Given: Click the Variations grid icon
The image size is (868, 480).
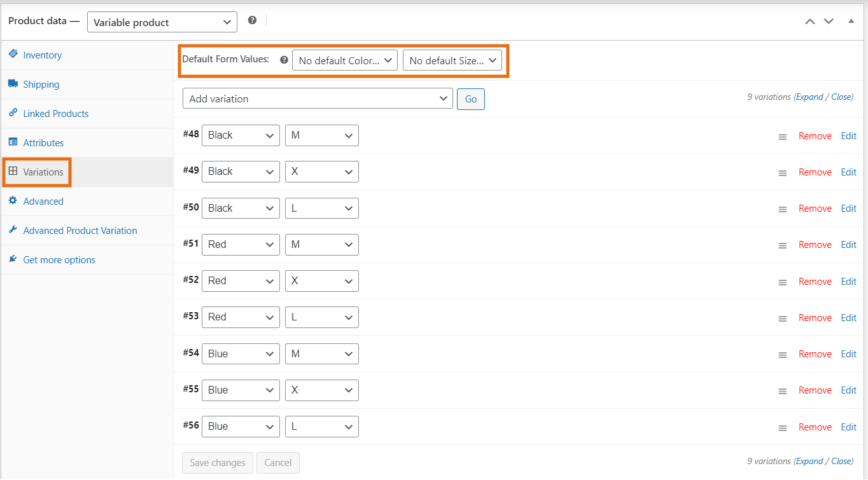Looking at the screenshot, I should point(13,172).
